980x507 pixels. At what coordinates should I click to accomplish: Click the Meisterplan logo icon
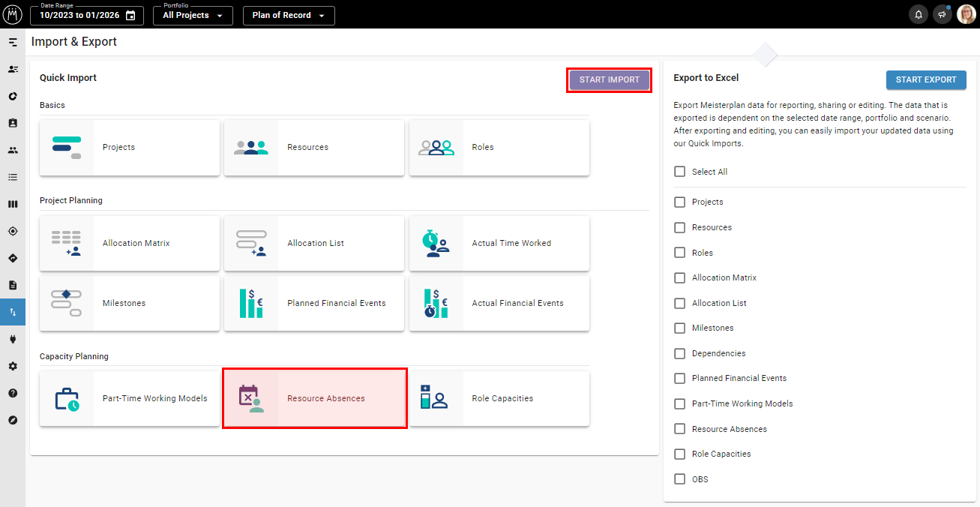13,14
